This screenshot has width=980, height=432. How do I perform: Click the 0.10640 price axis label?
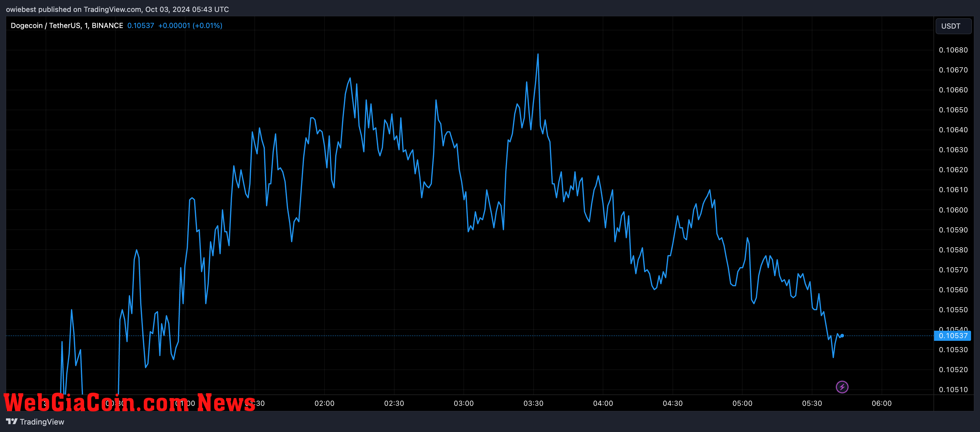(x=953, y=130)
